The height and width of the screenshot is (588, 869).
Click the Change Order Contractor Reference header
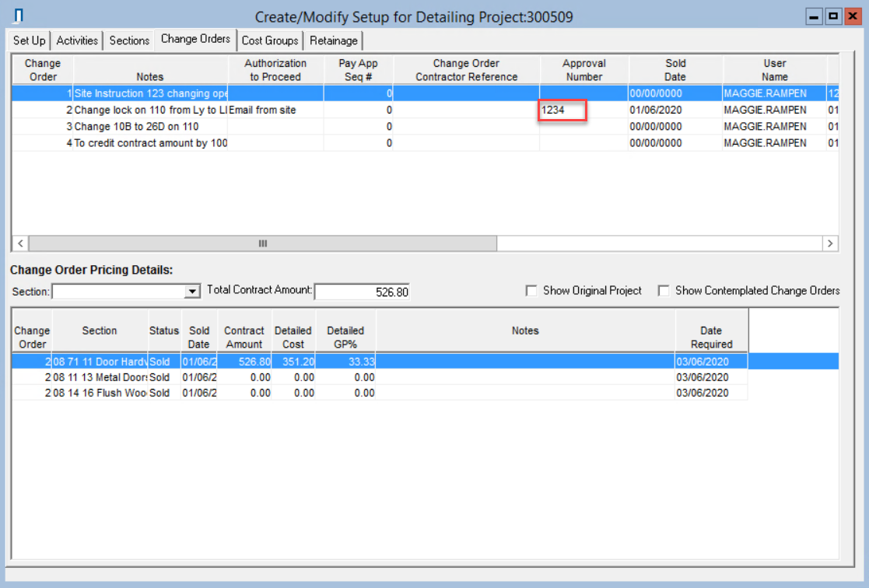point(466,70)
